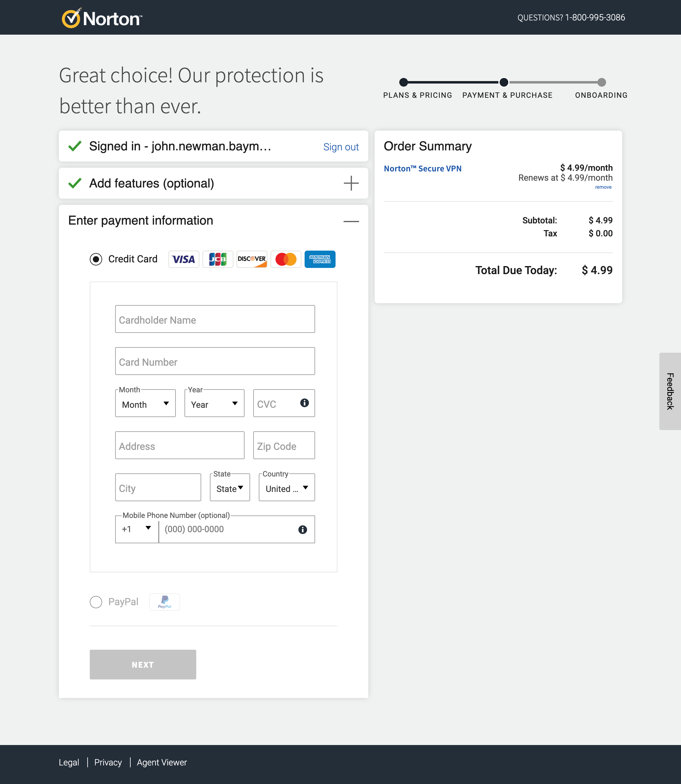
Task: Sign out of john.newman's account
Action: pos(341,147)
